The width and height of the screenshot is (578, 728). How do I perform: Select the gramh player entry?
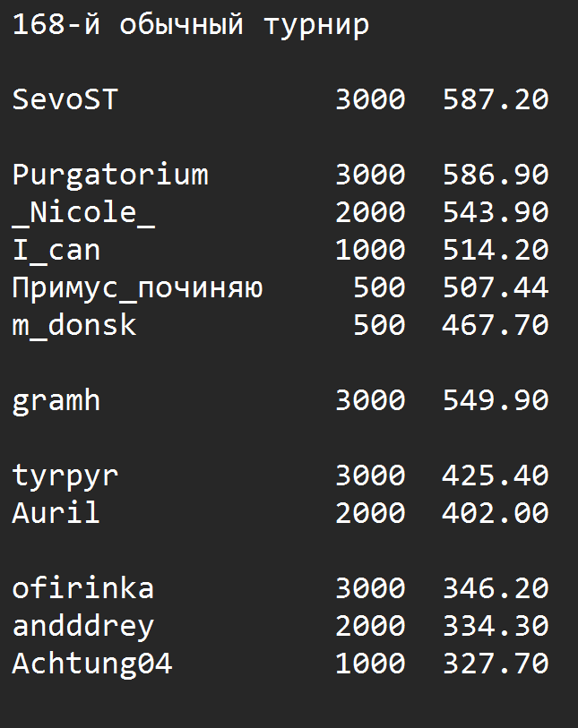coord(56,401)
